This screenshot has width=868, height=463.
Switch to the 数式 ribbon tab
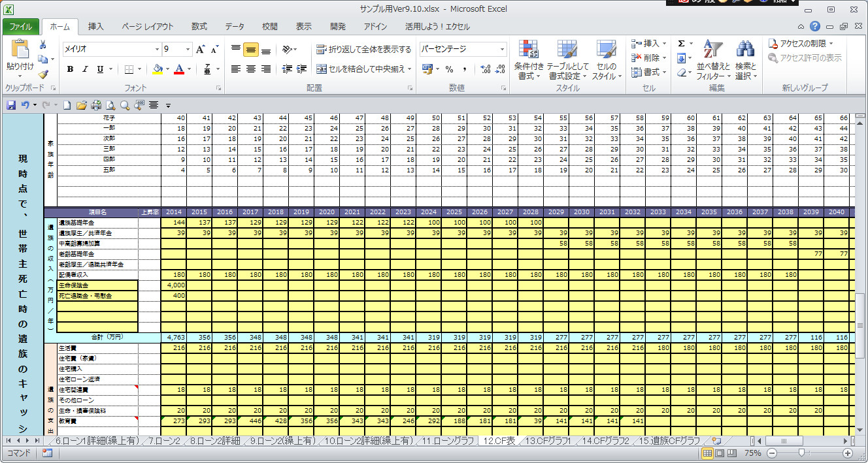click(199, 27)
